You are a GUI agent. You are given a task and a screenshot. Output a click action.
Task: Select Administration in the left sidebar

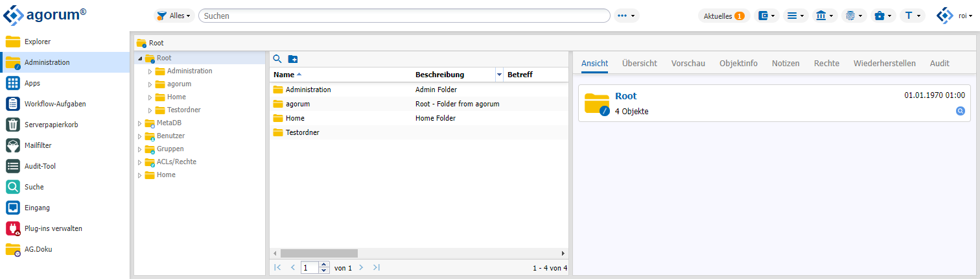[x=65, y=62]
